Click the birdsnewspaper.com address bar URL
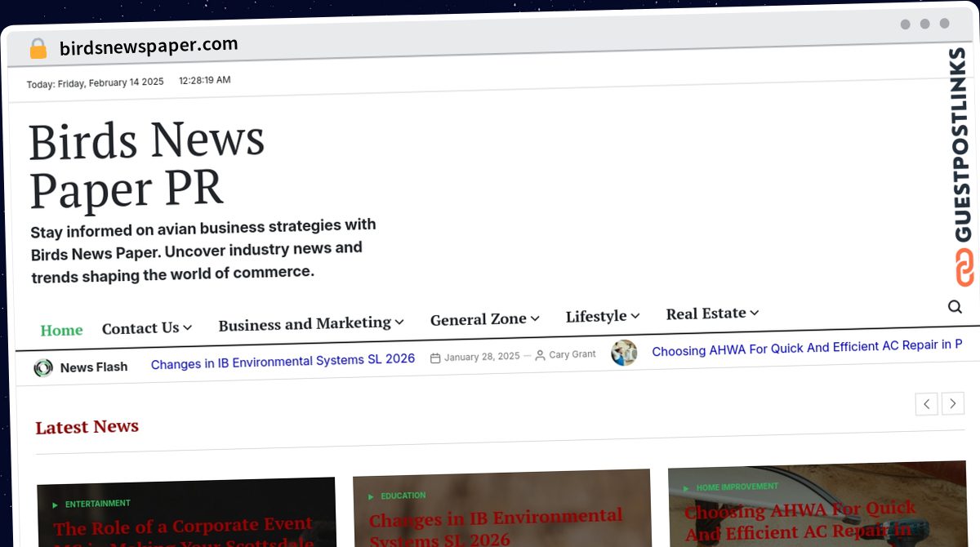 tap(149, 47)
